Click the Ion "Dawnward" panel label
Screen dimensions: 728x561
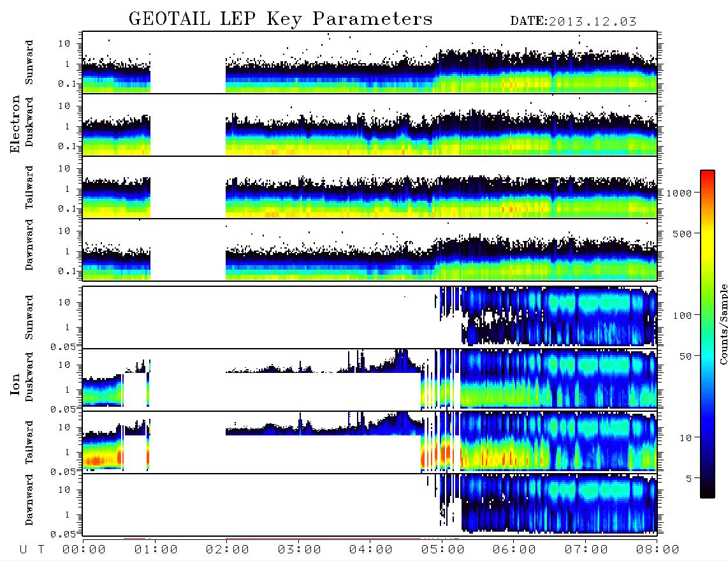pos(29,500)
